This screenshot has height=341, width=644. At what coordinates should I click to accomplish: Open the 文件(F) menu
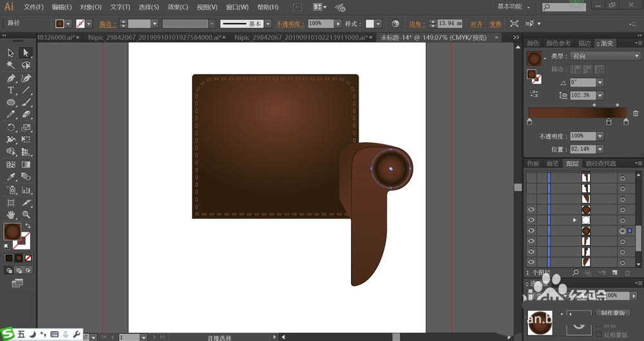tap(33, 7)
